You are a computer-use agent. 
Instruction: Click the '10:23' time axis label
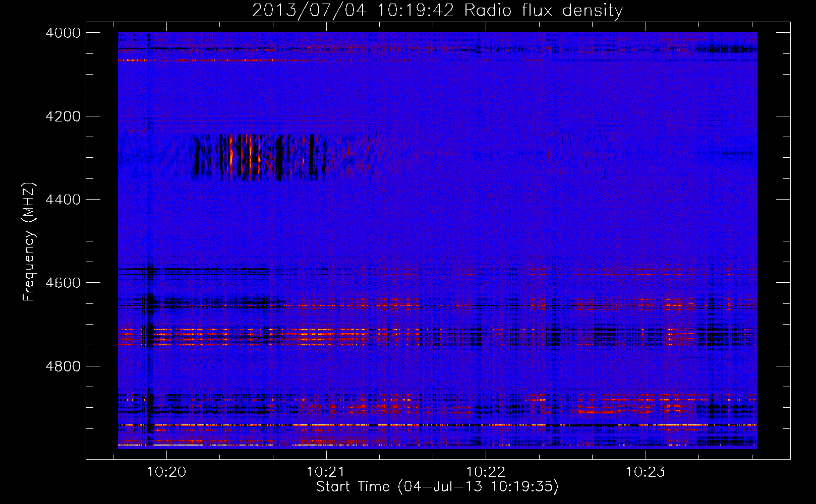pos(646,472)
